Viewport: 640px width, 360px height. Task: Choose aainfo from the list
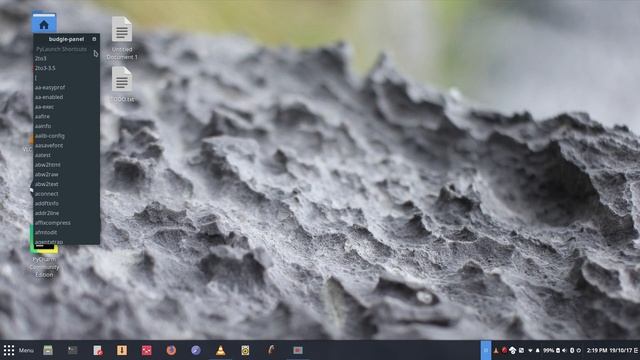[43, 126]
